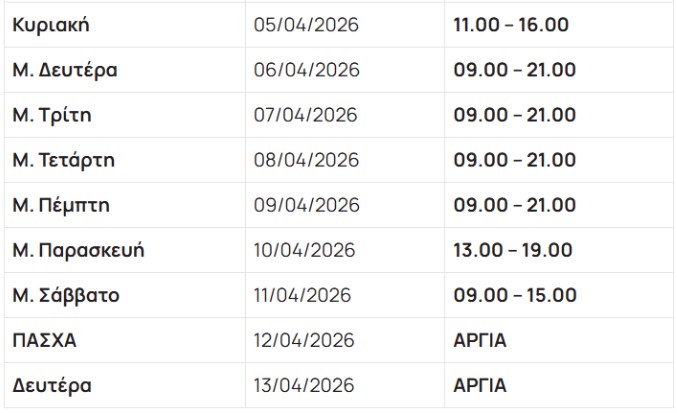
Task: Select the date 06/04/2026
Action: click(306, 70)
